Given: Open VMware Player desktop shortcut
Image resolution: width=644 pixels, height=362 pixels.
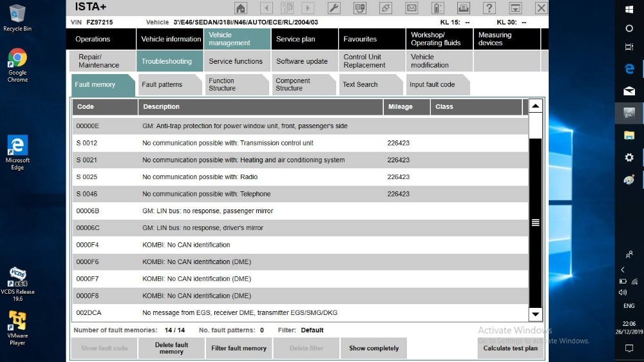Looking at the screenshot, I should point(17,328).
